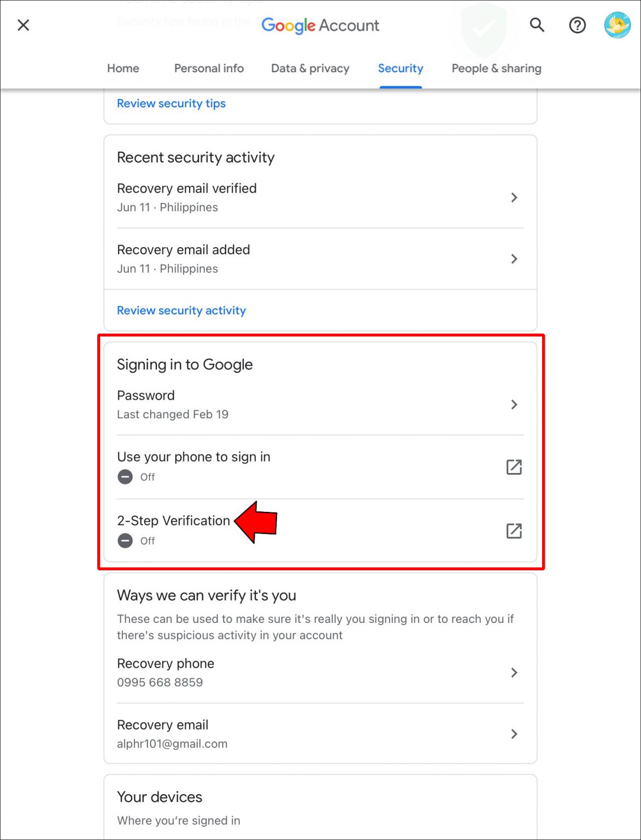Open Password settings chevron
The height and width of the screenshot is (840, 641).
[x=514, y=405]
